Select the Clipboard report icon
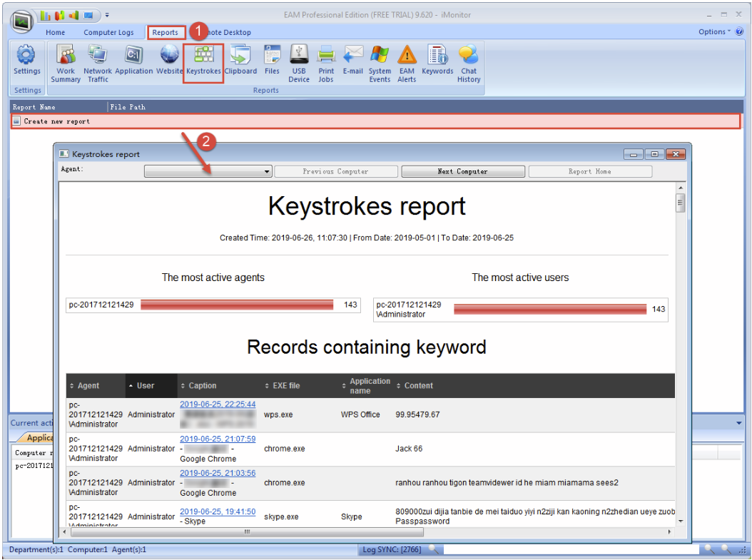752x560 pixels. coord(240,63)
